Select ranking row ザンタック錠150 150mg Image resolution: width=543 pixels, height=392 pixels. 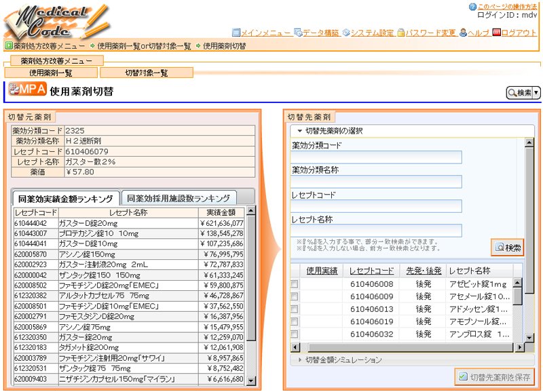click(x=129, y=275)
